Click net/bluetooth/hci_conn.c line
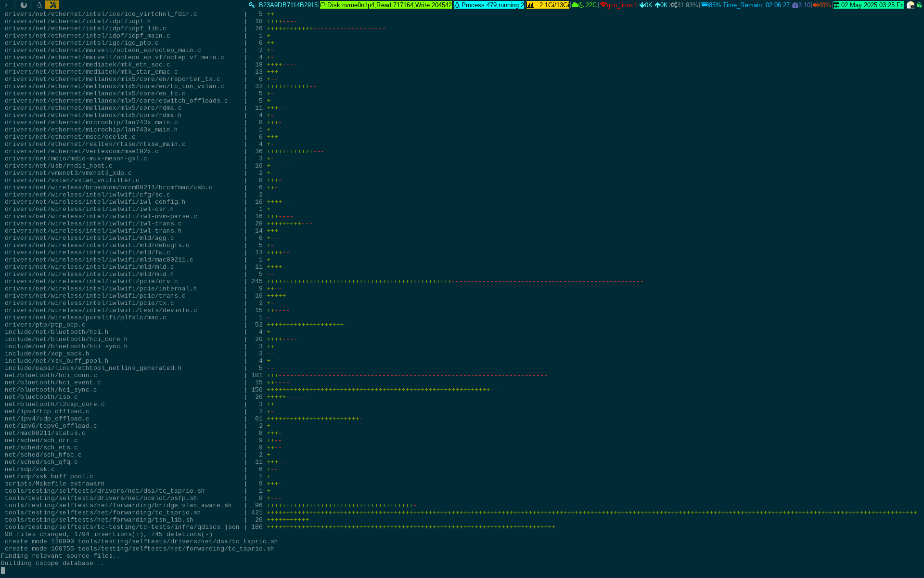The height and width of the screenshot is (578, 924). pyautogui.click(x=276, y=375)
